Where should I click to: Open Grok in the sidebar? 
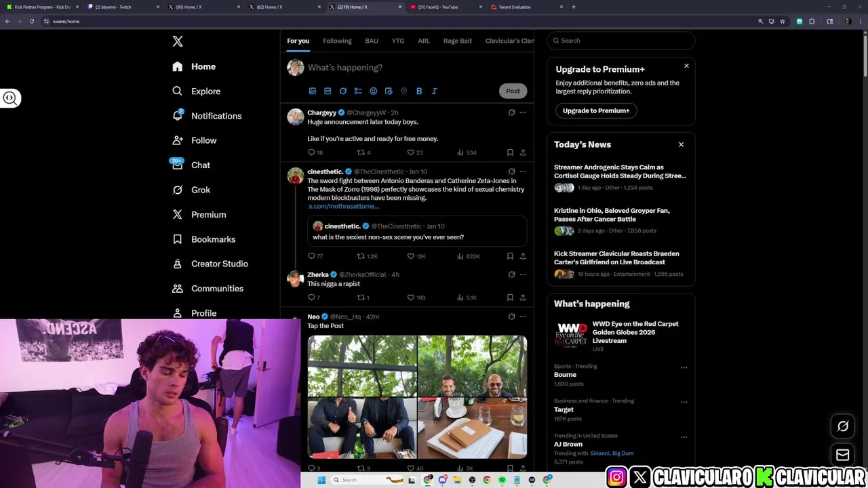[x=191, y=190]
